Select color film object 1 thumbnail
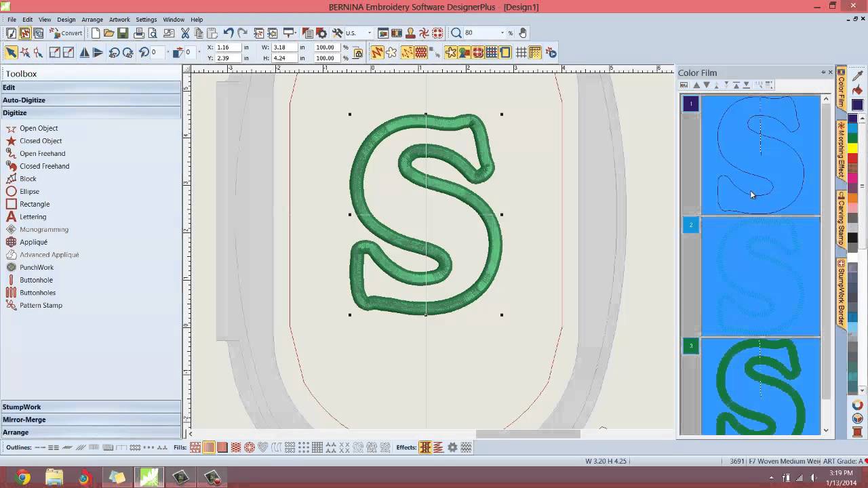Image resolution: width=868 pixels, height=488 pixels. 760,155
